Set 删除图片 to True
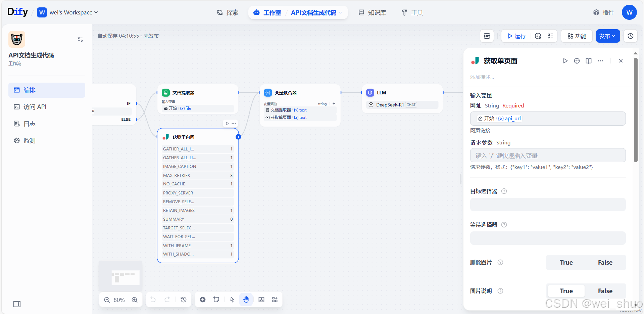 (x=566, y=263)
